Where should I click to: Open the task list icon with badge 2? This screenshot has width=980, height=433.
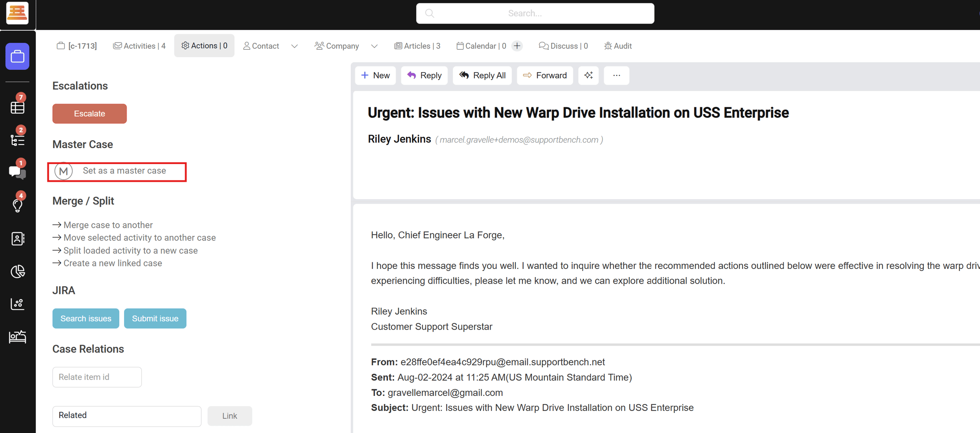click(17, 140)
